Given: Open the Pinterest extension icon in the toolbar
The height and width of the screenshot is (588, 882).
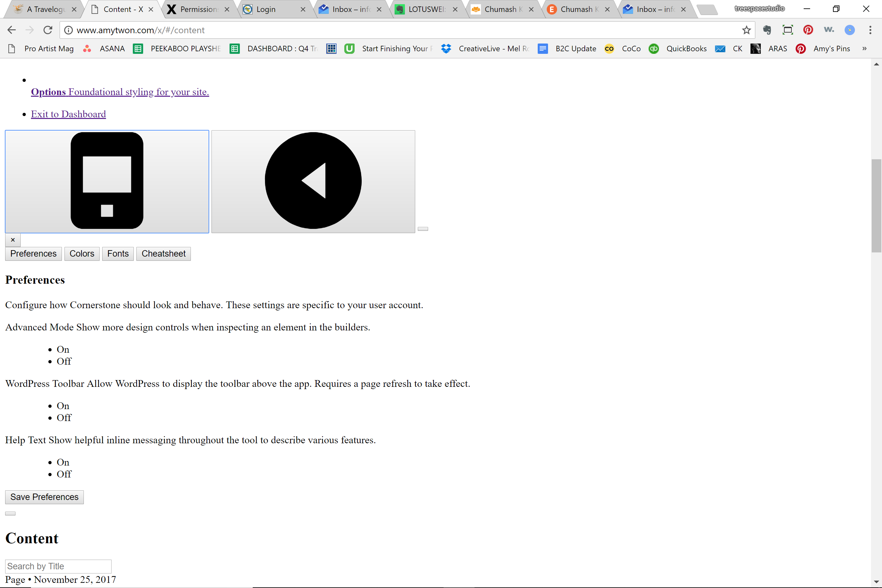Looking at the screenshot, I should [808, 30].
